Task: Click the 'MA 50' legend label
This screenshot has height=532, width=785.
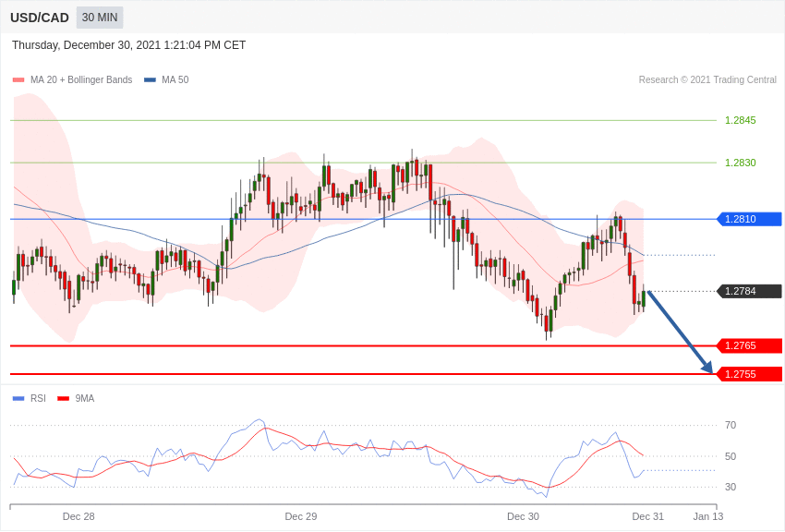Action: coord(175,79)
